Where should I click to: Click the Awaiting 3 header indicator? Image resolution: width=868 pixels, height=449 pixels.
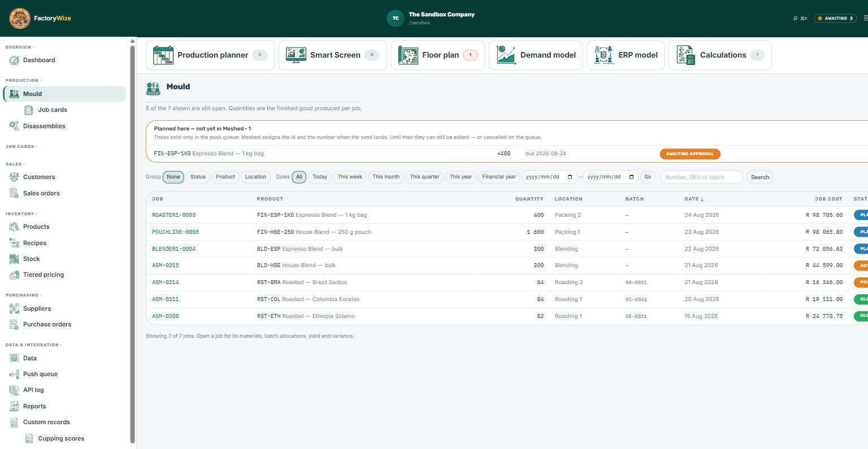(x=835, y=19)
